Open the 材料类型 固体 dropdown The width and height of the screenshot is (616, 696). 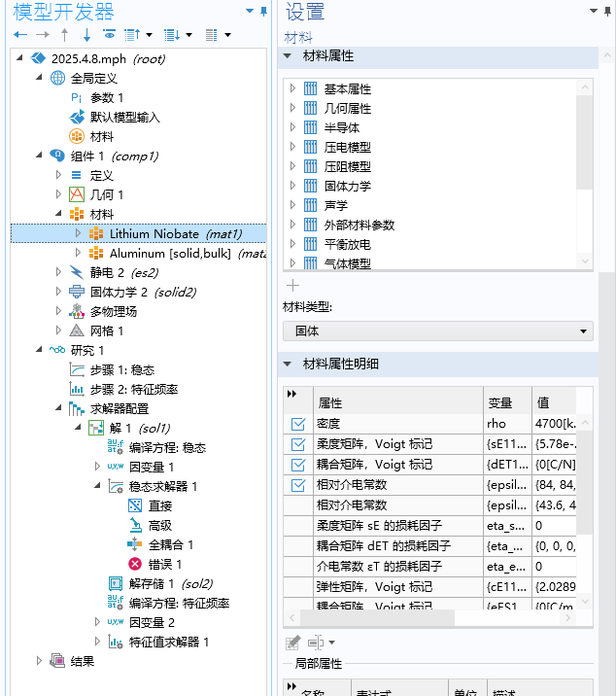pos(438,331)
